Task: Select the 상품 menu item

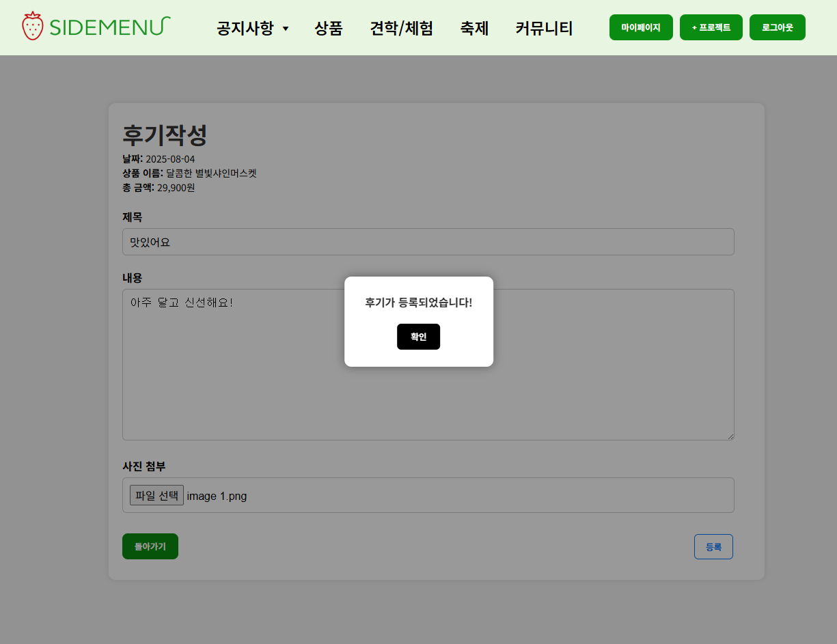Action: [x=329, y=28]
